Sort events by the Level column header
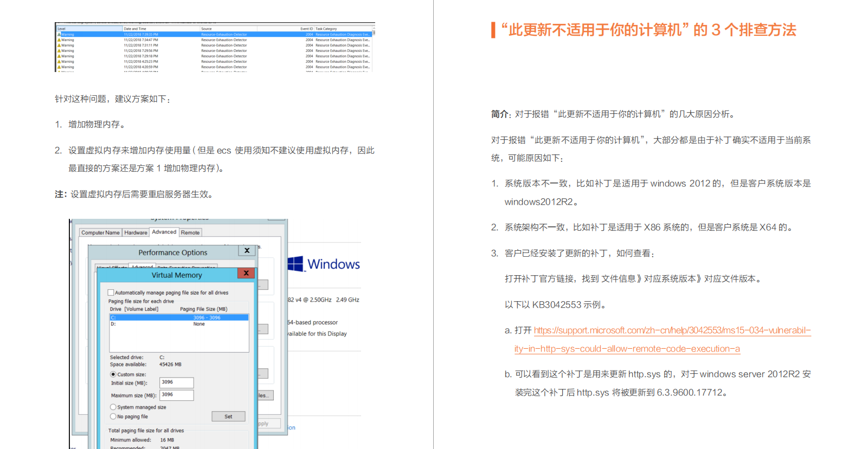 [89, 29]
